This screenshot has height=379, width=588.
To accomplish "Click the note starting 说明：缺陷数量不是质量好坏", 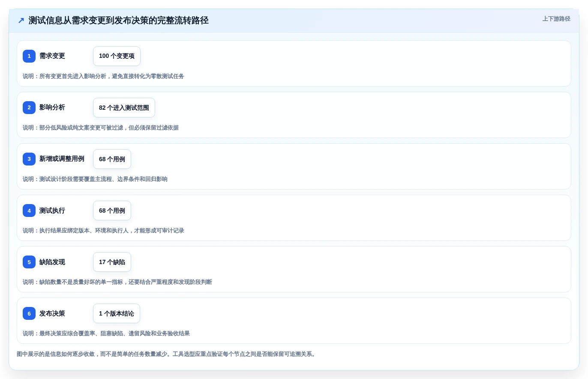I will point(117,282).
